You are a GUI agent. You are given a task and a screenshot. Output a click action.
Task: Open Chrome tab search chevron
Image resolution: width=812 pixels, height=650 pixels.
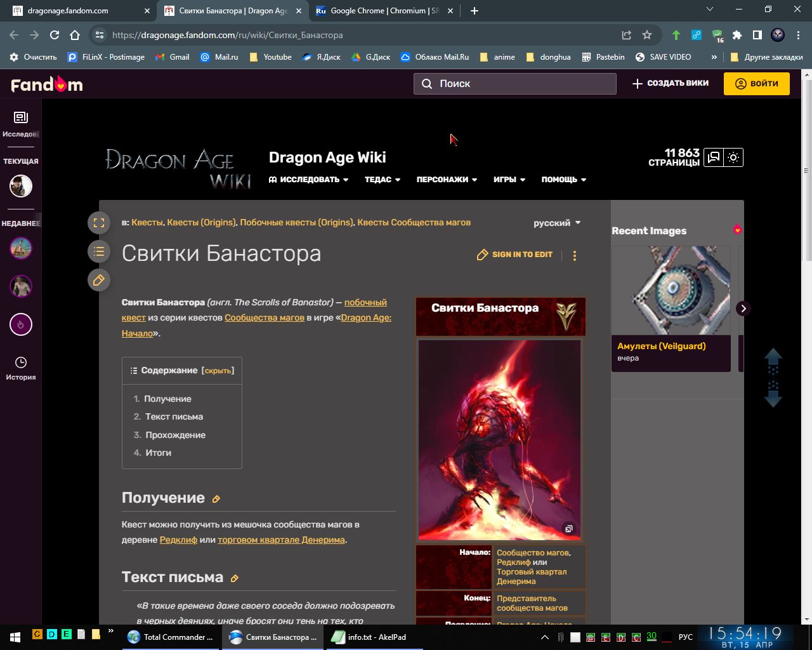(x=710, y=10)
